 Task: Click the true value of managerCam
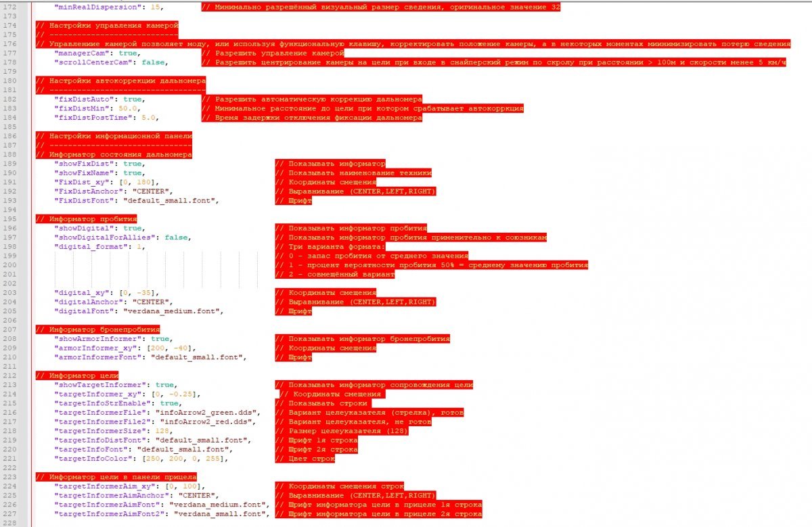coord(128,53)
